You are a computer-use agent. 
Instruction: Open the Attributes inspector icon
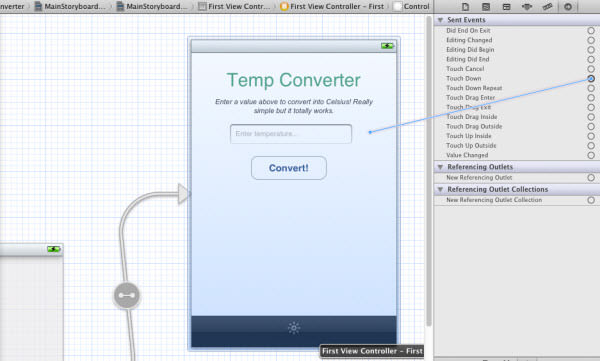(x=527, y=7)
